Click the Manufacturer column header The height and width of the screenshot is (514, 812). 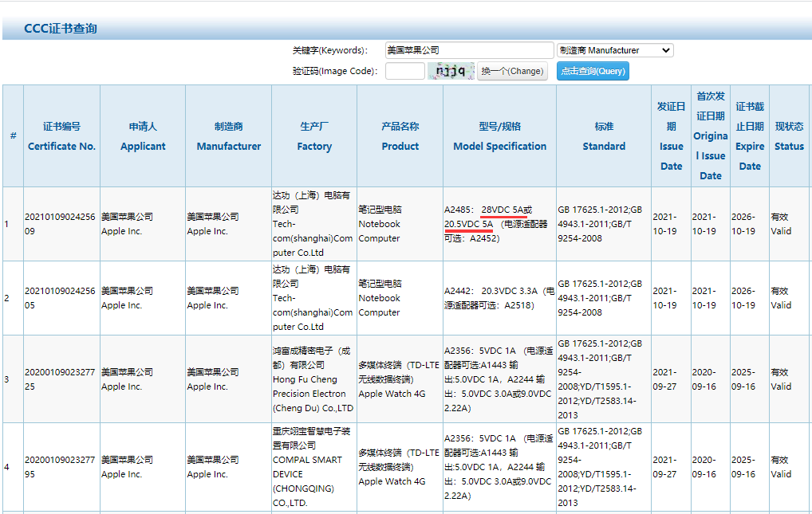(228, 136)
